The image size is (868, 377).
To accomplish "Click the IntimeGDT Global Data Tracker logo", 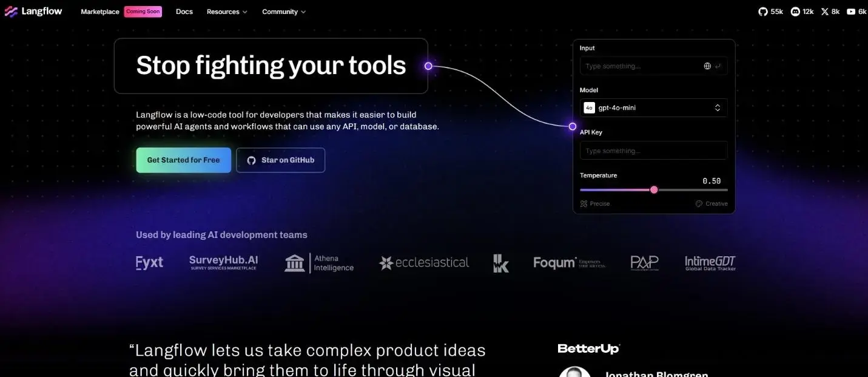I will [710, 263].
